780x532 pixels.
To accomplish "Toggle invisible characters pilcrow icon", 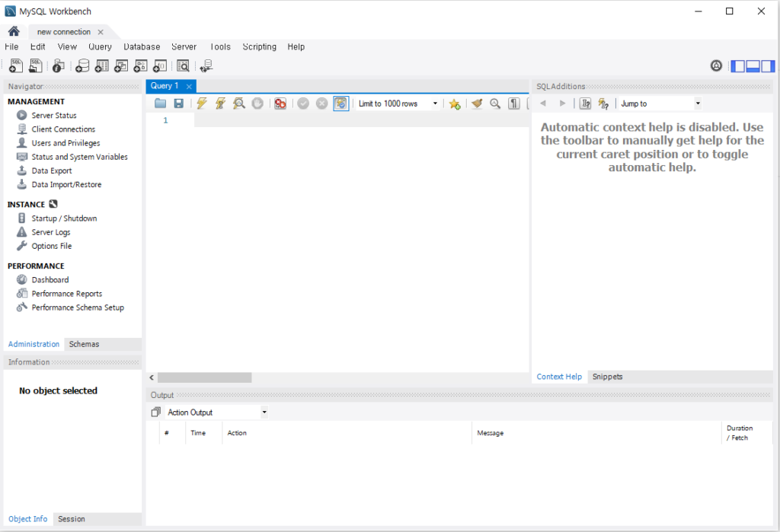I will point(514,104).
